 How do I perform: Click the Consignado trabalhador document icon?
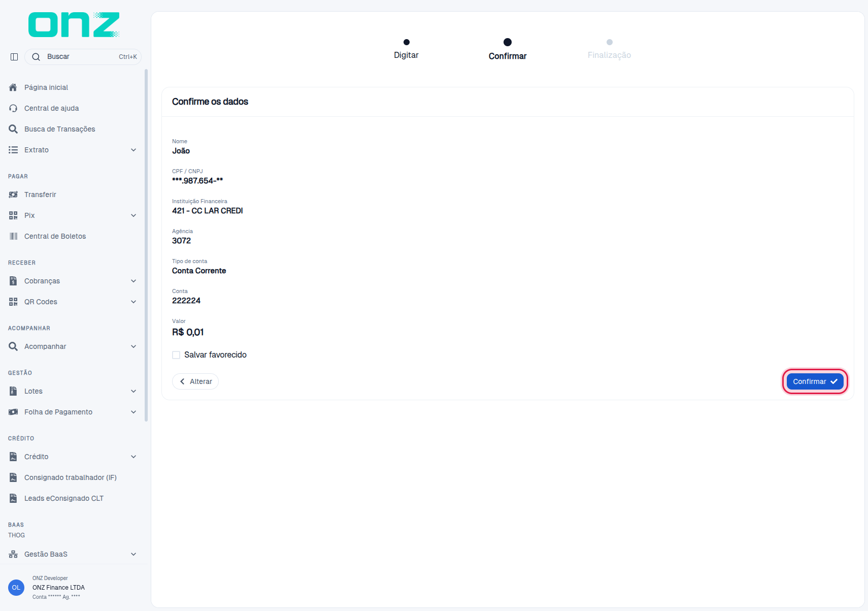coord(13,477)
